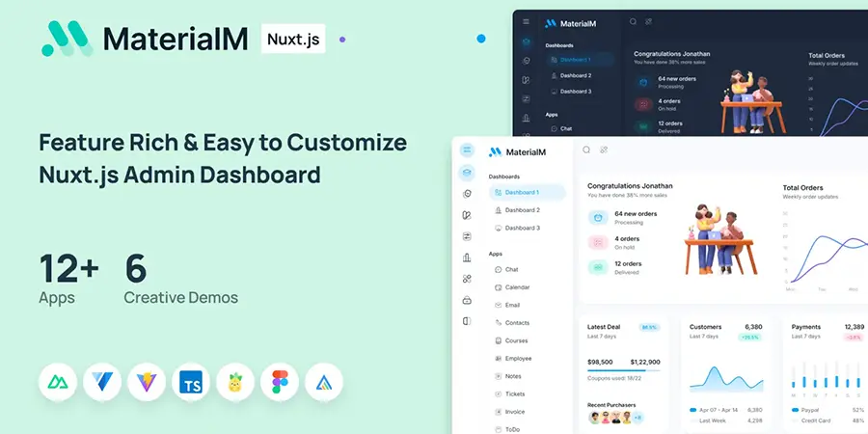Click search icon in light dashboard header

coord(586,150)
